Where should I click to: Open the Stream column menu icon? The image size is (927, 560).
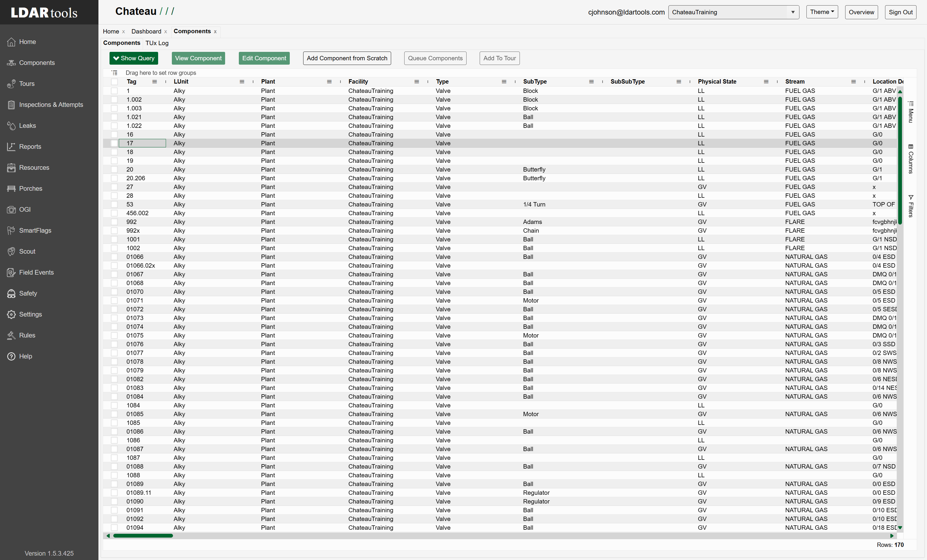pos(853,82)
